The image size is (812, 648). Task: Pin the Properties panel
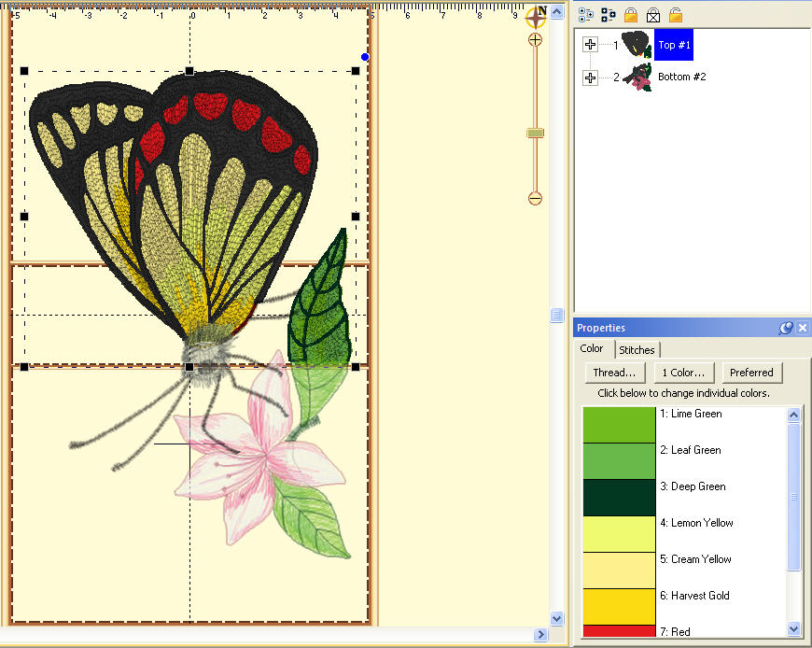[x=786, y=328]
